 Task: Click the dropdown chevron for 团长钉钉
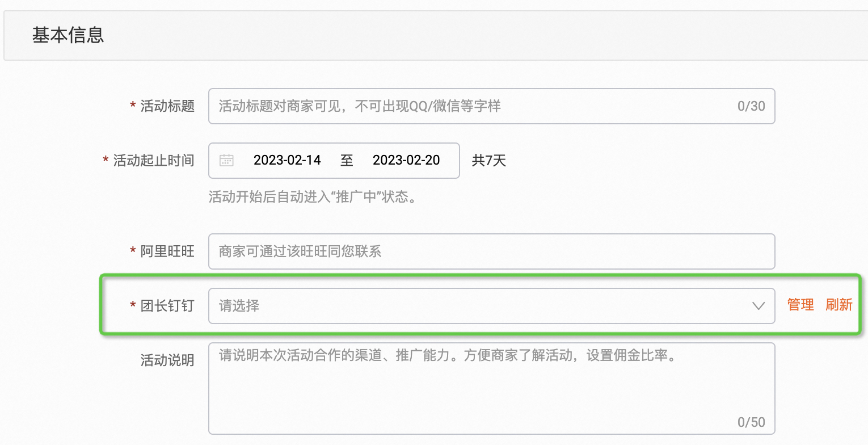click(x=759, y=306)
